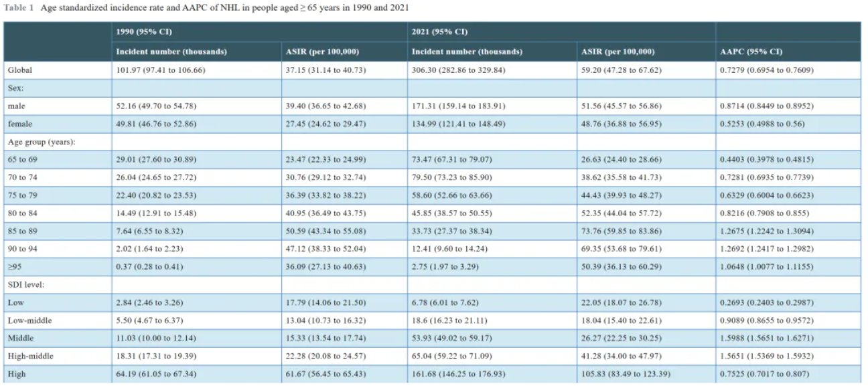
Task: Select the 85 to 89 AAPC value 1.2675
Action: tap(765, 231)
